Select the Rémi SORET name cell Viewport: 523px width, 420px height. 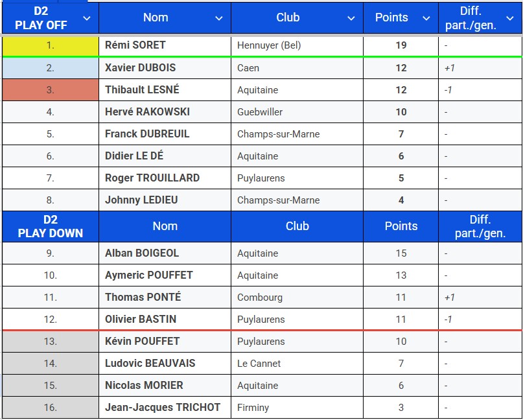165,45
